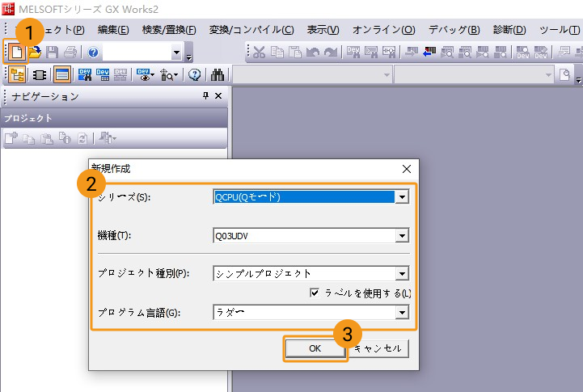Screen dimensions: 583x392
Task: Open the Diagnostics (D) menu
Action: [x=509, y=30]
